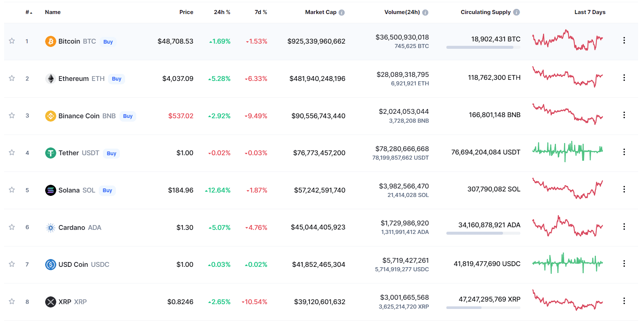Star Ethereum to add to watchlist
Viewport: 644px width, 323px height.
pyautogui.click(x=12, y=78)
